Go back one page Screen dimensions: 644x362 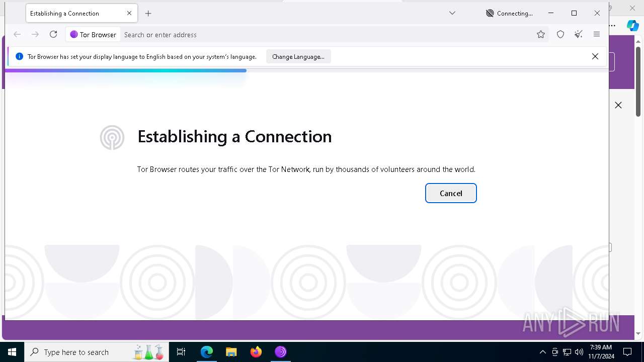(x=17, y=35)
